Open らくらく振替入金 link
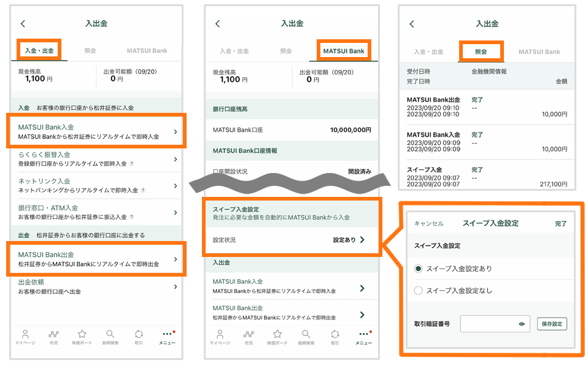 44,155
